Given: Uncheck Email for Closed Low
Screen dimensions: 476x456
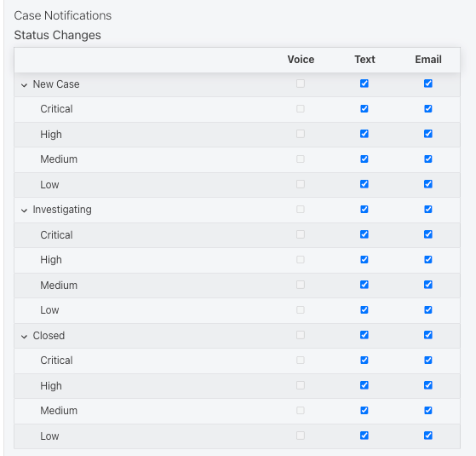Looking at the screenshot, I should tap(428, 436).
